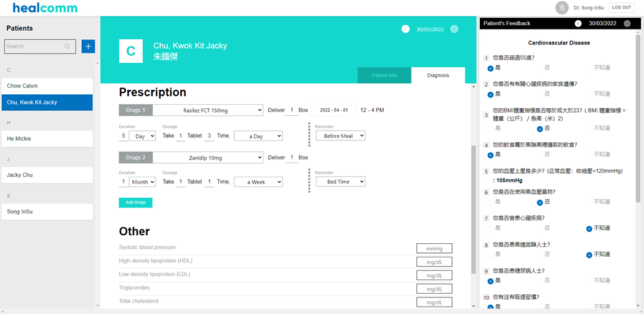Go to previous date in patient header

click(405, 29)
